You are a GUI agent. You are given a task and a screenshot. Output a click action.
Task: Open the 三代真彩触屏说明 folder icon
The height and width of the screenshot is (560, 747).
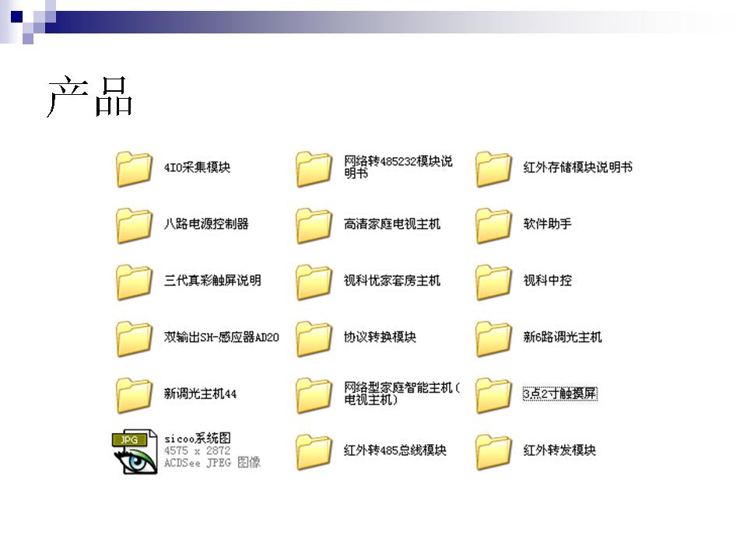click(x=134, y=282)
